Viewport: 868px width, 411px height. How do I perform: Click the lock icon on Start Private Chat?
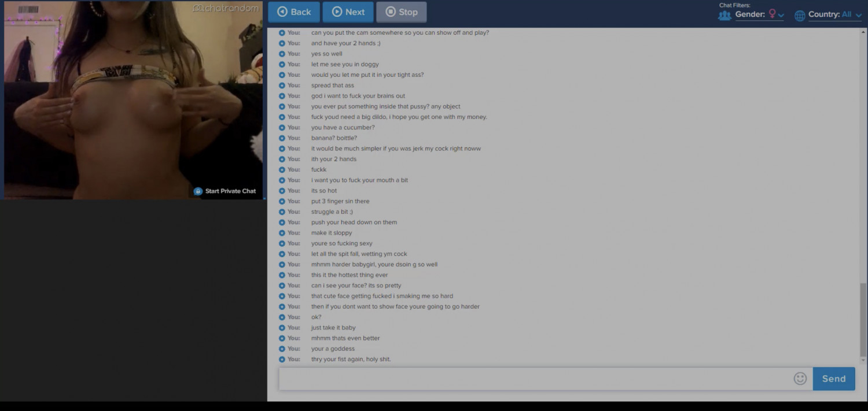pyautogui.click(x=198, y=191)
